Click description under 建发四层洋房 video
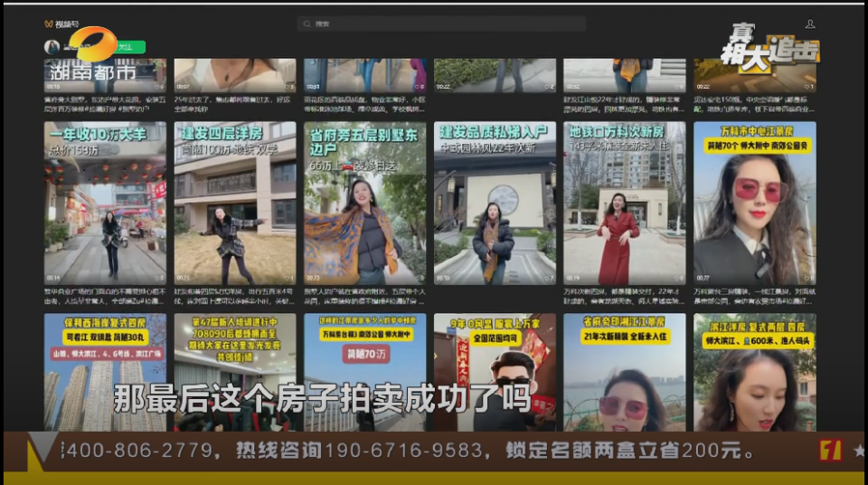This screenshot has width=868, height=485. pos(235,296)
